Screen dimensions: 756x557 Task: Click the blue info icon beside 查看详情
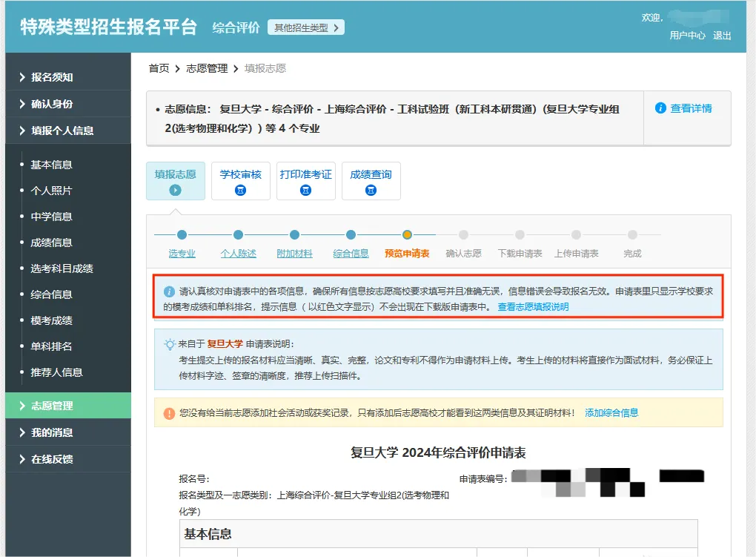point(660,108)
